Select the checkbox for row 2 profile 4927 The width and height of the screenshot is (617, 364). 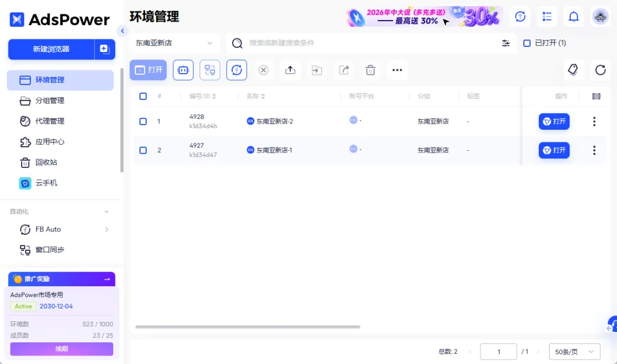(143, 150)
